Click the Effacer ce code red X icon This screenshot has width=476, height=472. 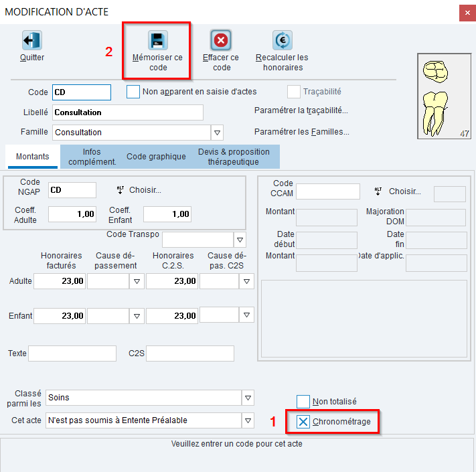pyautogui.click(x=221, y=40)
